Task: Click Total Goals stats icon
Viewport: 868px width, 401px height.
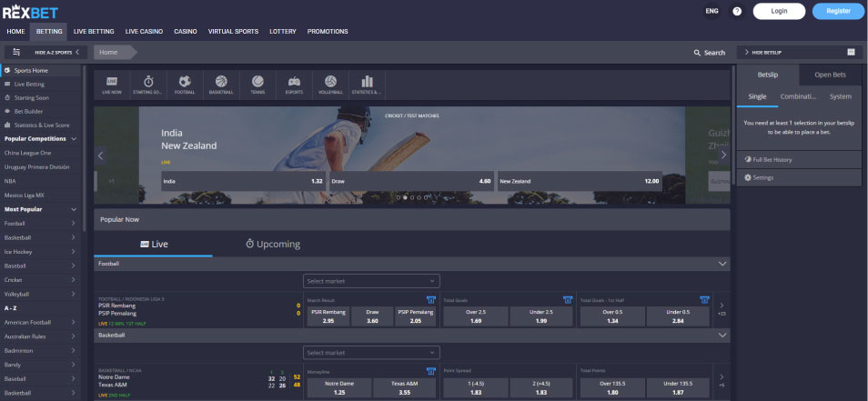Action: coord(568,300)
